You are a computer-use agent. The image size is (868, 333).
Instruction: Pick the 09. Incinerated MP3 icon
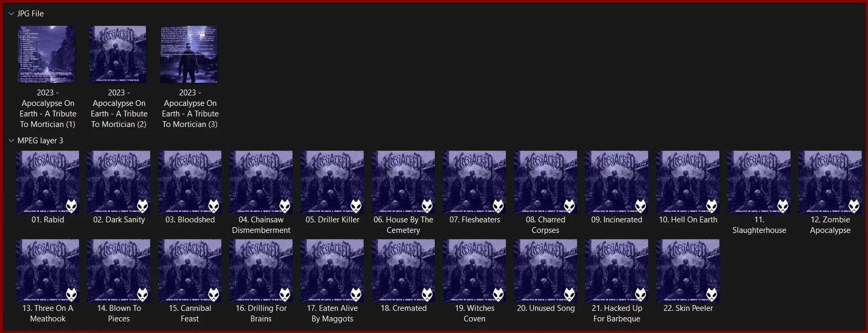tap(617, 182)
